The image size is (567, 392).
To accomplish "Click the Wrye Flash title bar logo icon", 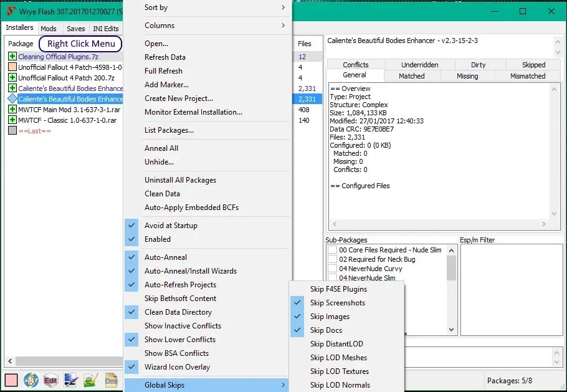I will coord(11,11).
